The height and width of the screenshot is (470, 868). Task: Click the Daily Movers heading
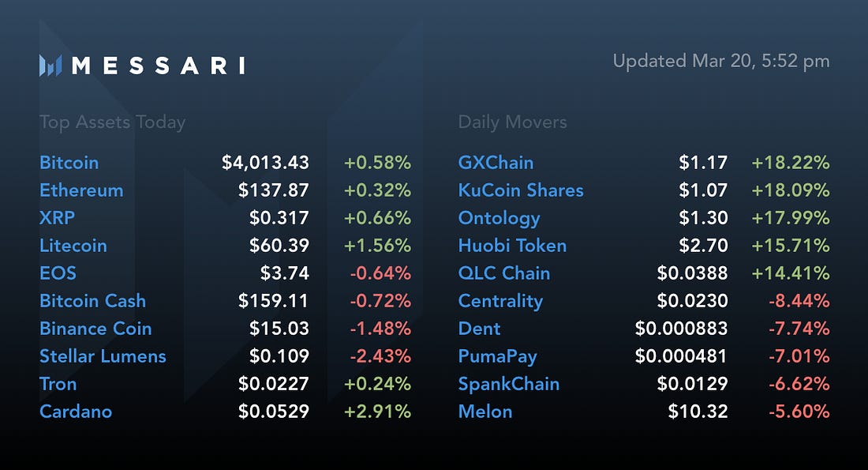(x=513, y=122)
